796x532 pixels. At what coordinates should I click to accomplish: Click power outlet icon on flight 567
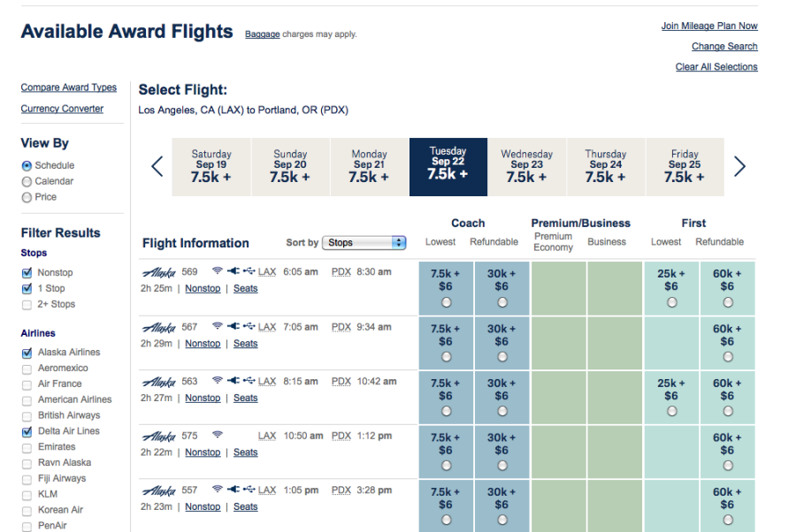pyautogui.click(x=233, y=327)
